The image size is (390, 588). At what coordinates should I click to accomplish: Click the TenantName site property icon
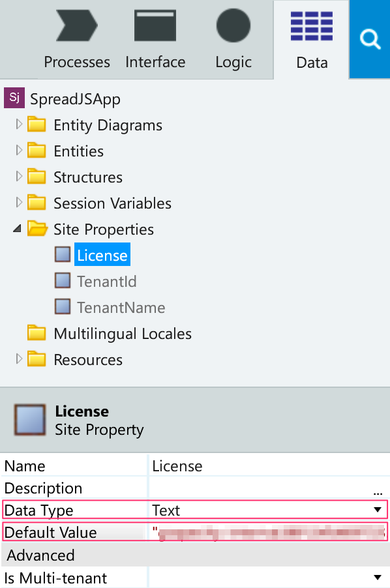point(63,306)
